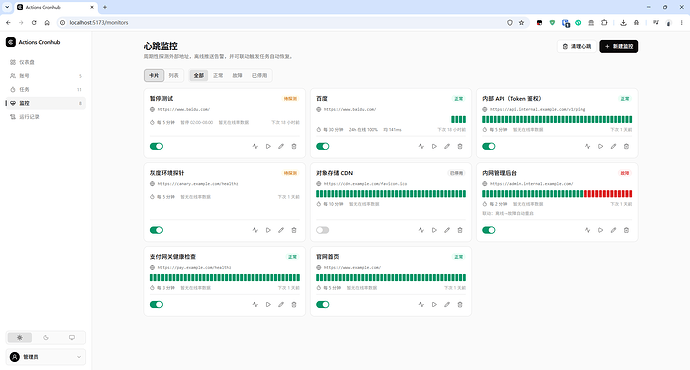The height and width of the screenshot is (370, 690).
Task: Delete the 内网管理后台 monitor
Action: (626, 230)
